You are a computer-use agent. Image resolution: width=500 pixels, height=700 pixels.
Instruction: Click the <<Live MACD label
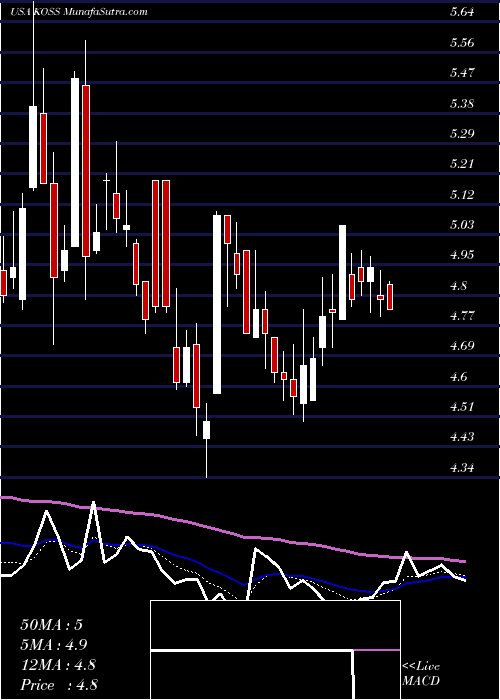pyautogui.click(x=421, y=674)
